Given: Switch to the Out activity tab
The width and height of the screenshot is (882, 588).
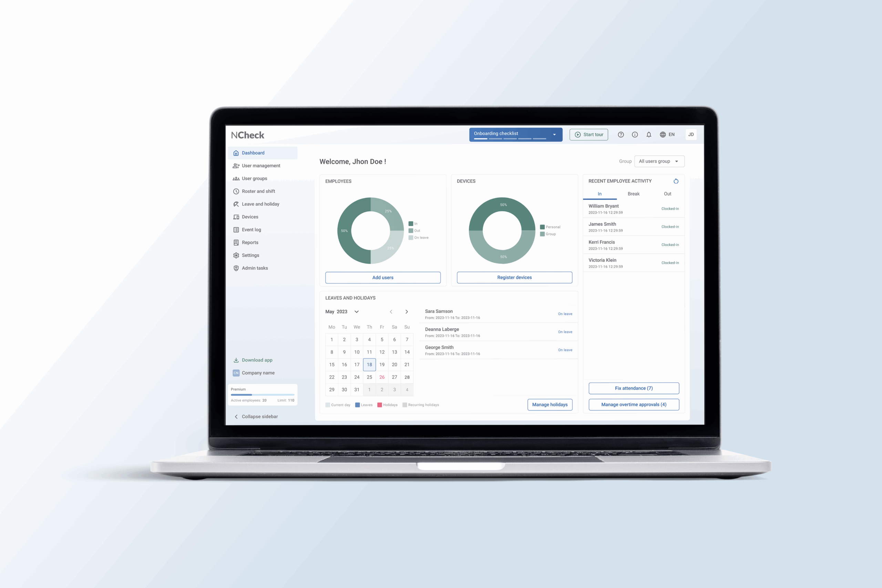Looking at the screenshot, I should click(667, 194).
